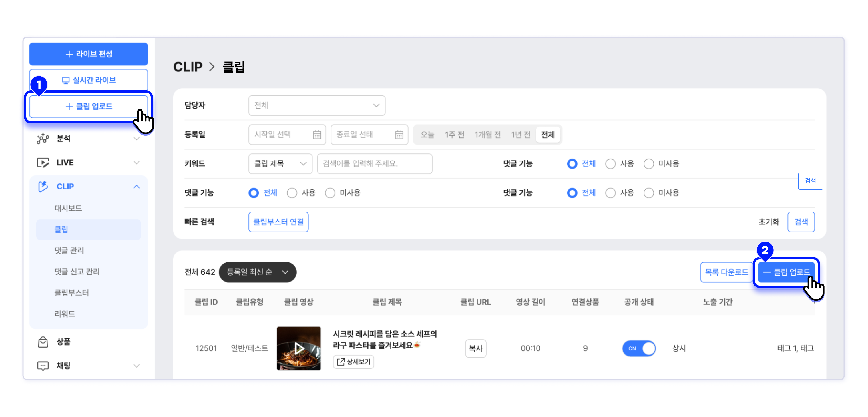
Task: Click the 목록 다운로드 button
Action: pyautogui.click(x=726, y=272)
